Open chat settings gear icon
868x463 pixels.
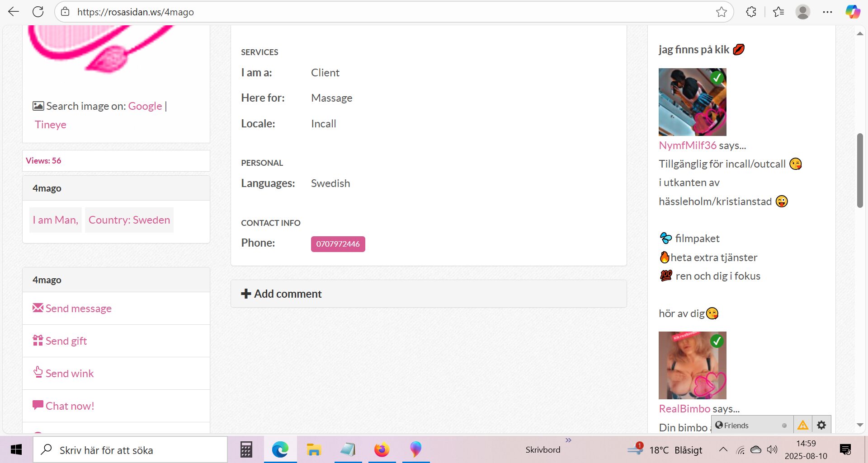[x=821, y=425]
